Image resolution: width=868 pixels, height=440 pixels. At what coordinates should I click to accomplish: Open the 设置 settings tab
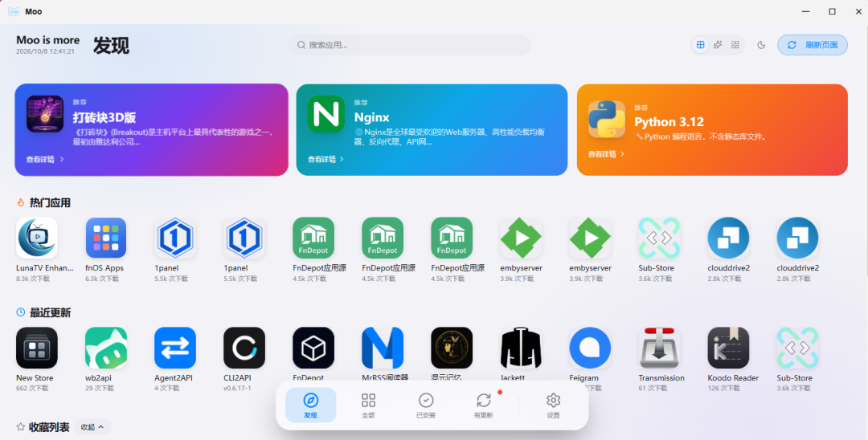click(553, 405)
